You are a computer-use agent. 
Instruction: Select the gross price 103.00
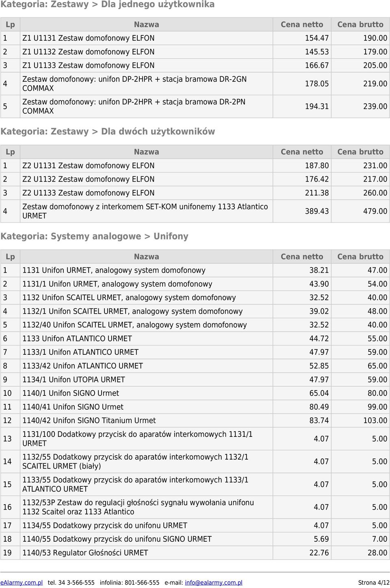(x=375, y=421)
